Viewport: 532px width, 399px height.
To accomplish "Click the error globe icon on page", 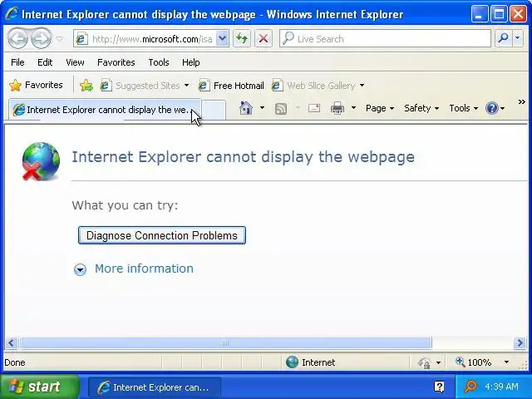I will click(x=41, y=161).
